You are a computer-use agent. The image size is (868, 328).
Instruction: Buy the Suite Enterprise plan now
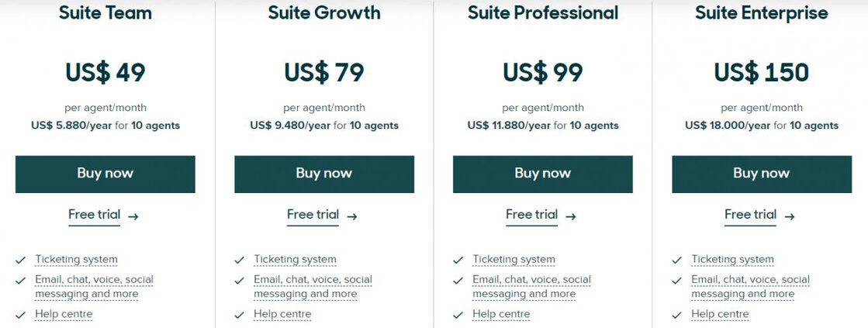(x=761, y=174)
